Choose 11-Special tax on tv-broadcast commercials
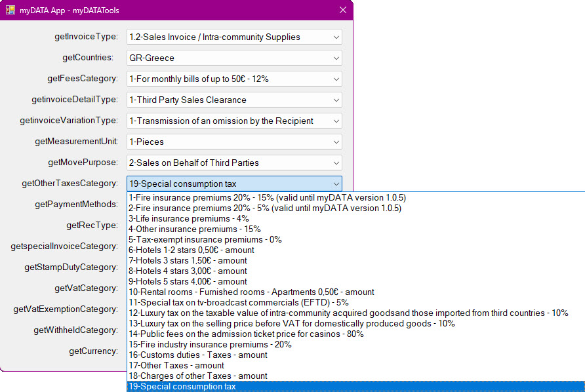This screenshot has width=585, height=392. [238, 302]
